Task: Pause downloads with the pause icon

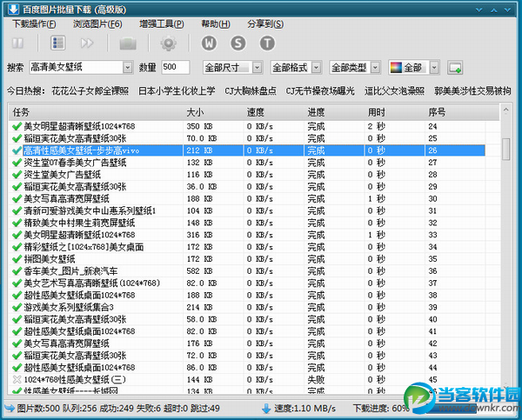Action: pos(17,43)
